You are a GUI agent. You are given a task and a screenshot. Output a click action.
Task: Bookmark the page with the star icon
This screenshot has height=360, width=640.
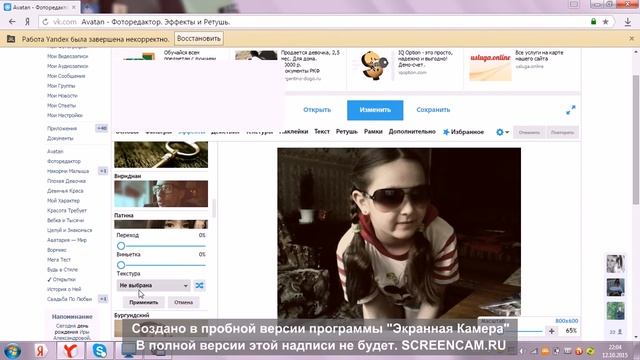pos(606,22)
